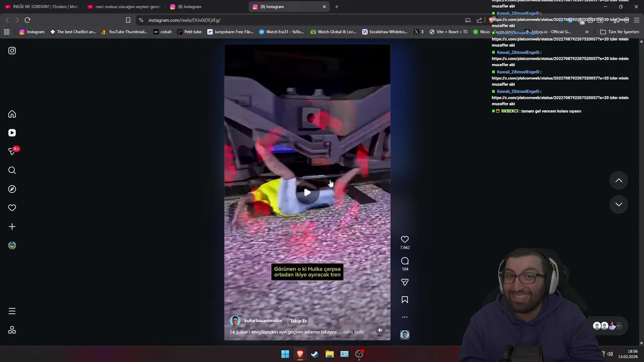View site information icon in address bar
This screenshot has width=644, height=362.
click(141, 20)
